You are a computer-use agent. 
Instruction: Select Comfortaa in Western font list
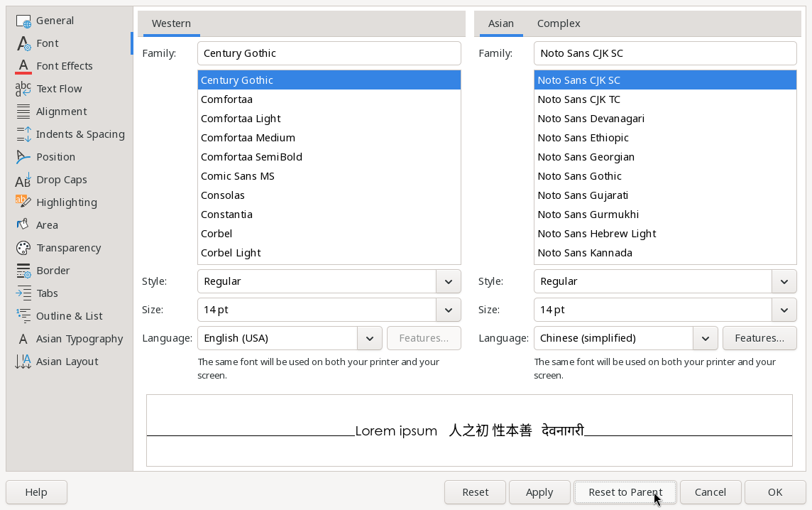[x=329, y=99]
